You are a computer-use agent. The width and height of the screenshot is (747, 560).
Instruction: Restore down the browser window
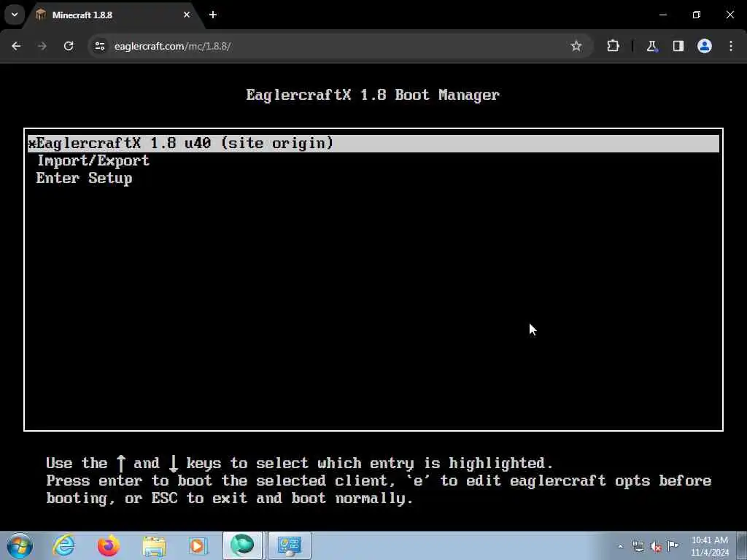point(697,15)
